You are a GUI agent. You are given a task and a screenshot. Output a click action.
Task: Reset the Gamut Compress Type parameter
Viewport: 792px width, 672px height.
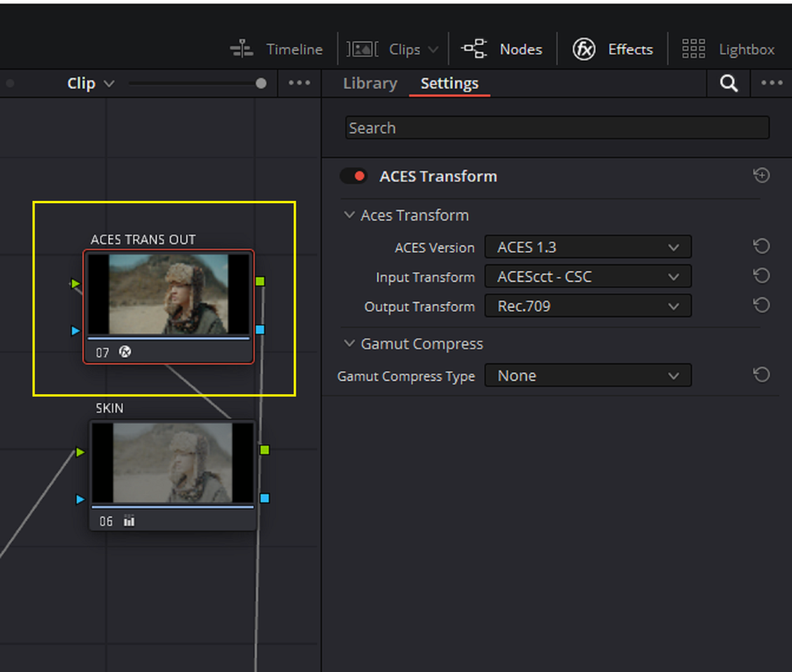tap(761, 375)
